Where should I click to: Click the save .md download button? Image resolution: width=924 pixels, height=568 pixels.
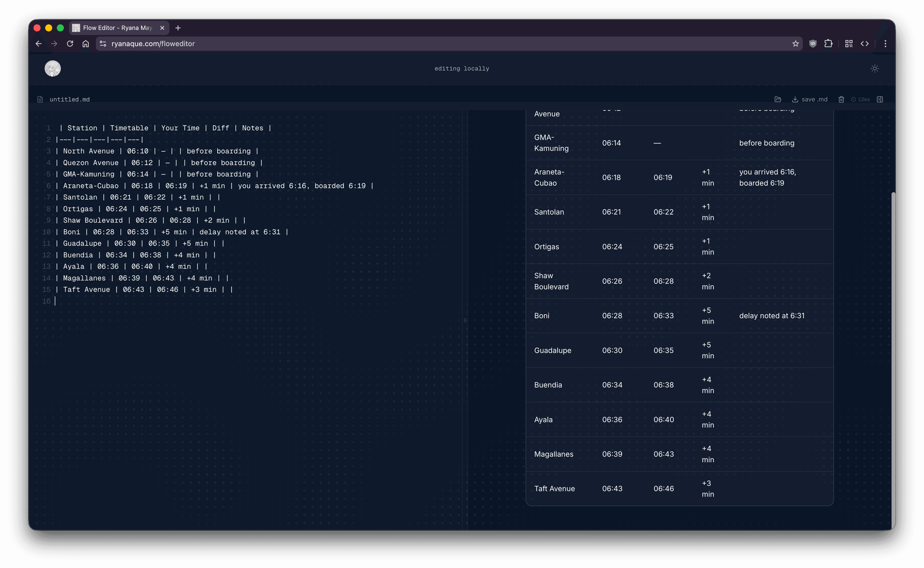pyautogui.click(x=809, y=100)
